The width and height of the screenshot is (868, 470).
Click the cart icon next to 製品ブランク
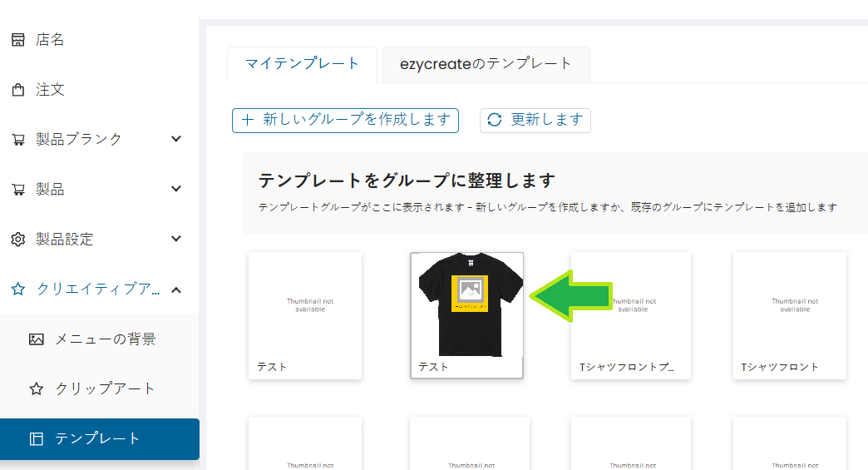17,140
